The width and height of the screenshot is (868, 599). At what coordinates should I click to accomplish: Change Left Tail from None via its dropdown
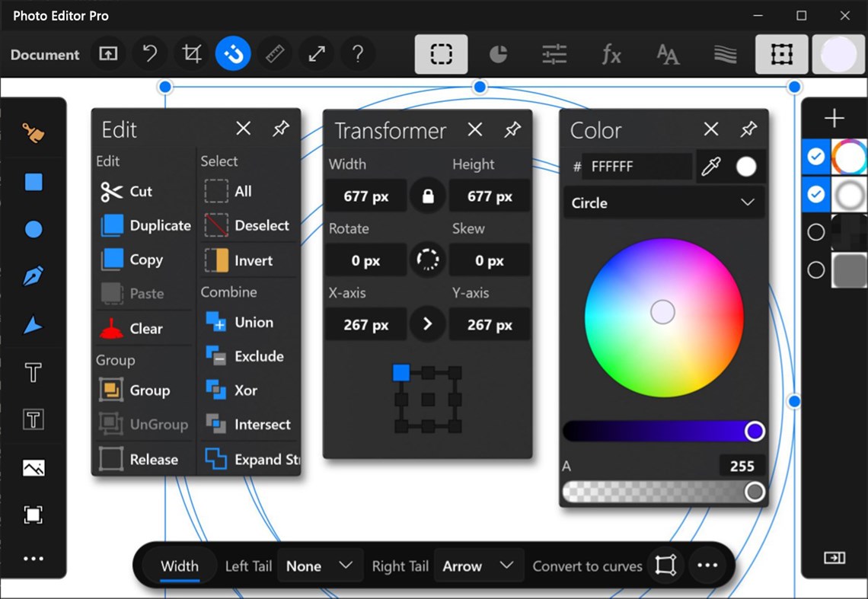click(320, 566)
